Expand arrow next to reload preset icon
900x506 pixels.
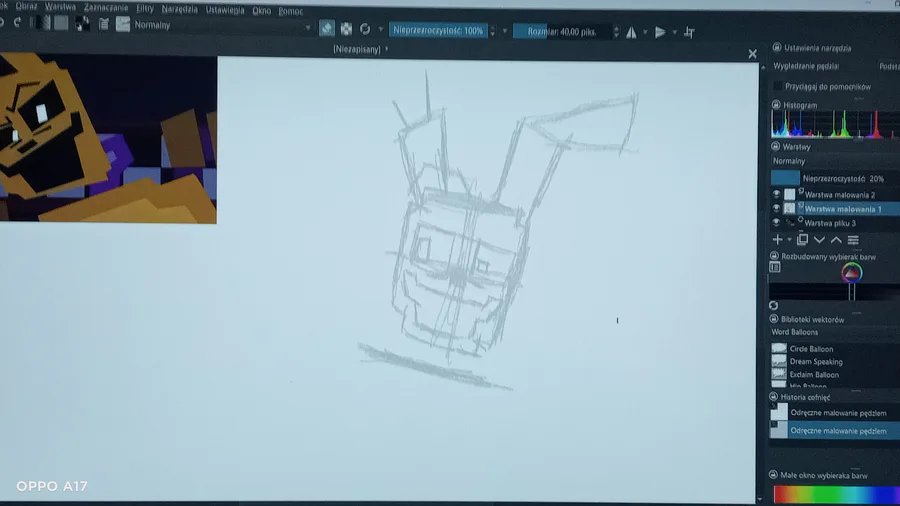tap(381, 29)
